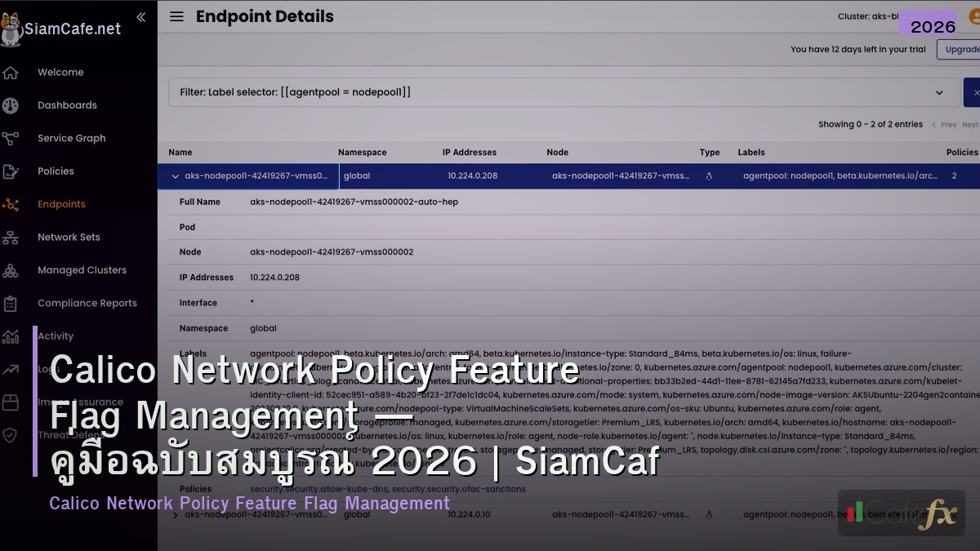Click the hamburger menu beside Endpoint Details
Screen dimensions: 980x551
pyautogui.click(x=177, y=16)
